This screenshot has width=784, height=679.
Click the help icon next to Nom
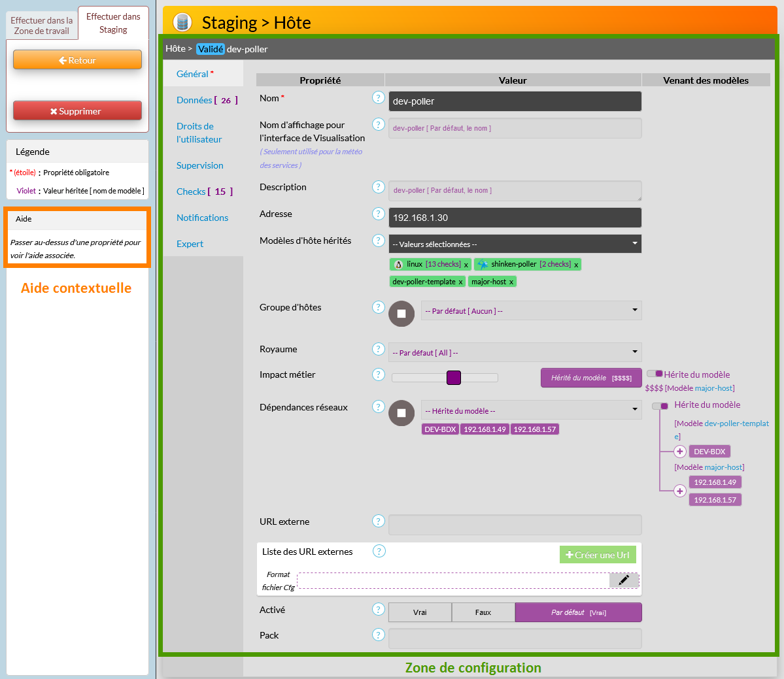pos(378,97)
